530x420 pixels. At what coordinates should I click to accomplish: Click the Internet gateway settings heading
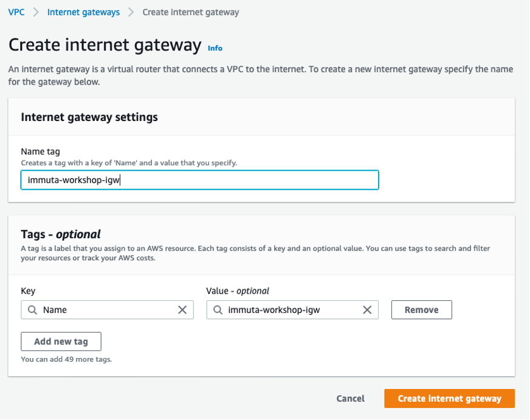tap(89, 117)
